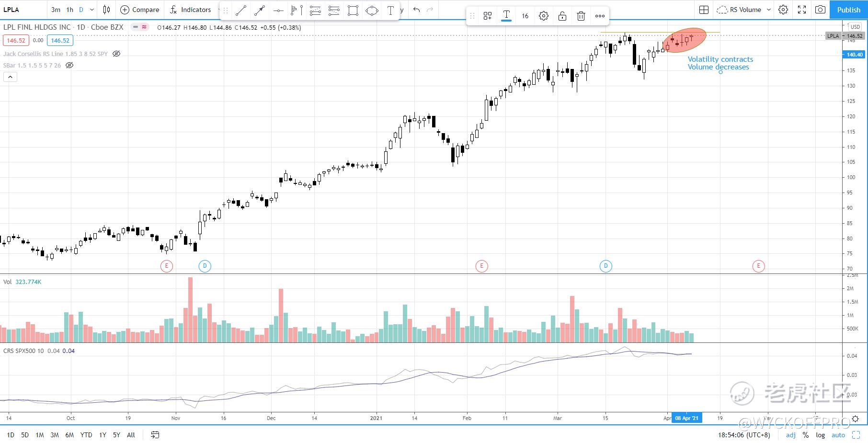Open the USD currency selector
Image resolution: width=868 pixels, height=443 pixels.
coord(855,27)
